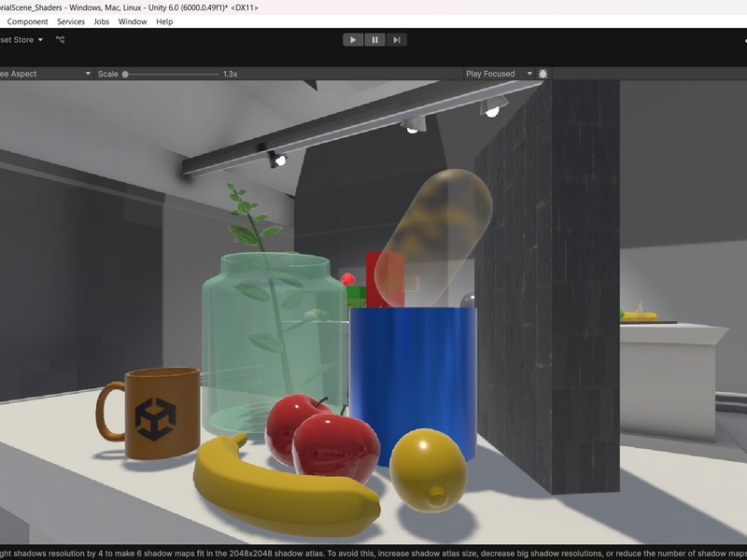
Task: Open the Services menu
Action: pos(71,21)
